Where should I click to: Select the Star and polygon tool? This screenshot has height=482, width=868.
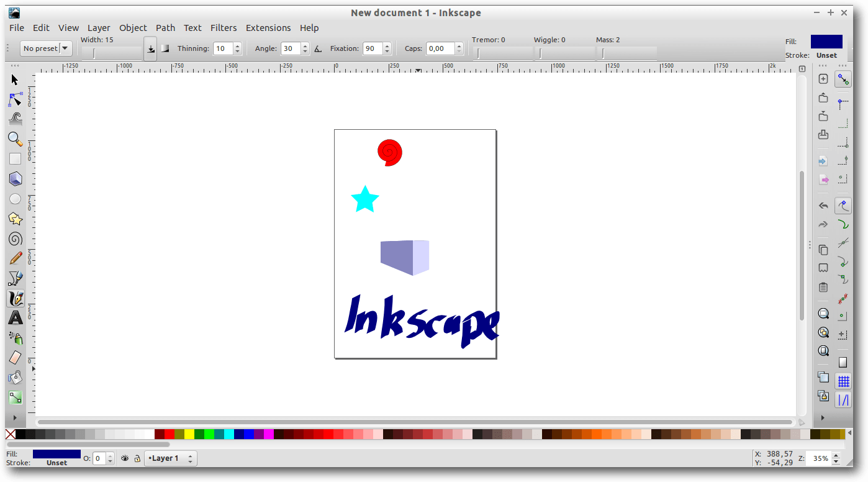tap(16, 219)
